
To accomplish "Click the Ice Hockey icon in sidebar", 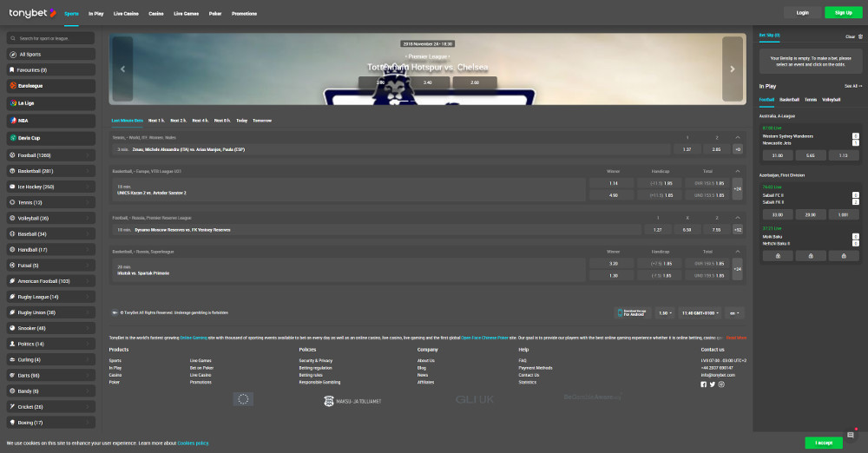I will (12, 187).
